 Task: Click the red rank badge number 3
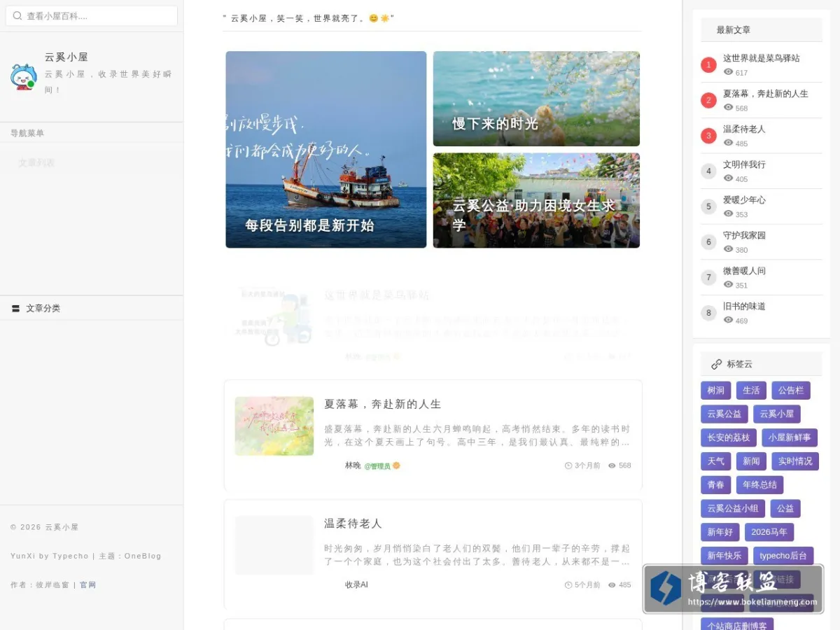tap(708, 136)
